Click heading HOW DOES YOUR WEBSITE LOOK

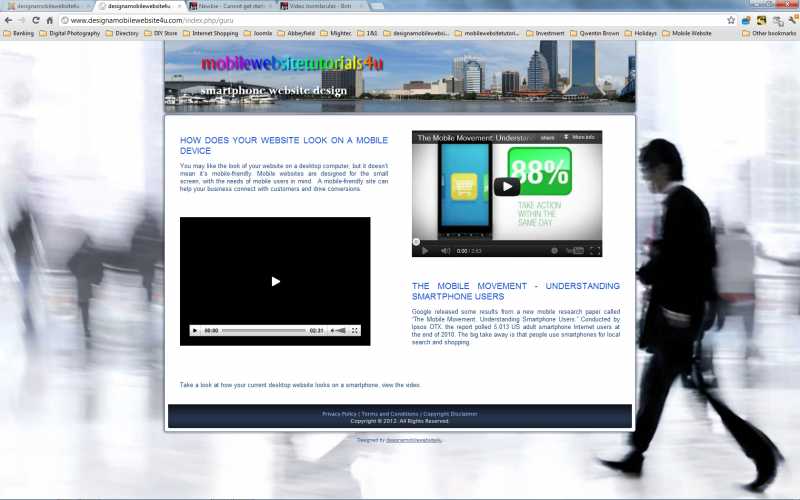[284, 145]
